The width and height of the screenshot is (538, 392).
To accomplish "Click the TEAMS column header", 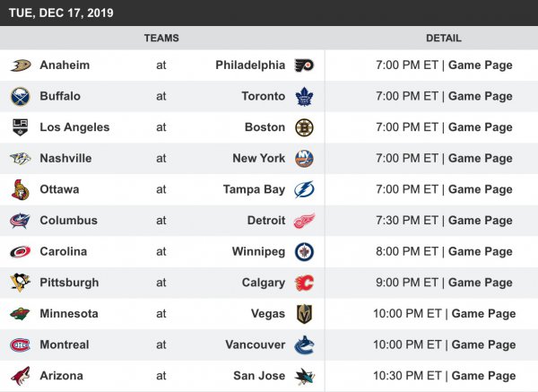I will click(x=161, y=39).
